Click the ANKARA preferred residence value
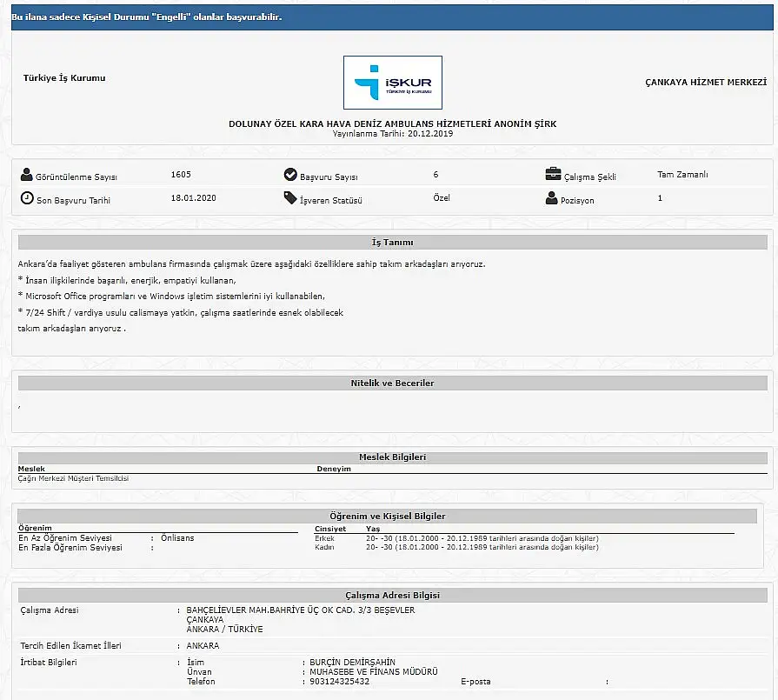 [203, 646]
